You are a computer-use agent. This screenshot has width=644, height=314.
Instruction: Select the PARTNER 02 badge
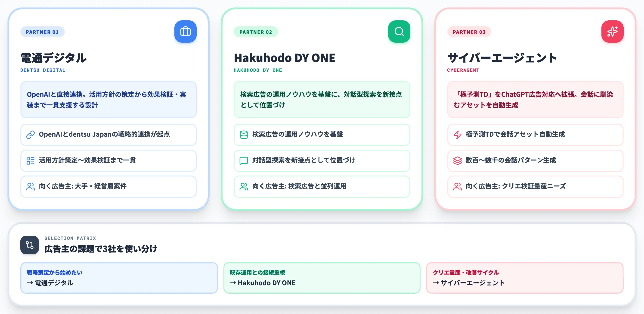(256, 32)
